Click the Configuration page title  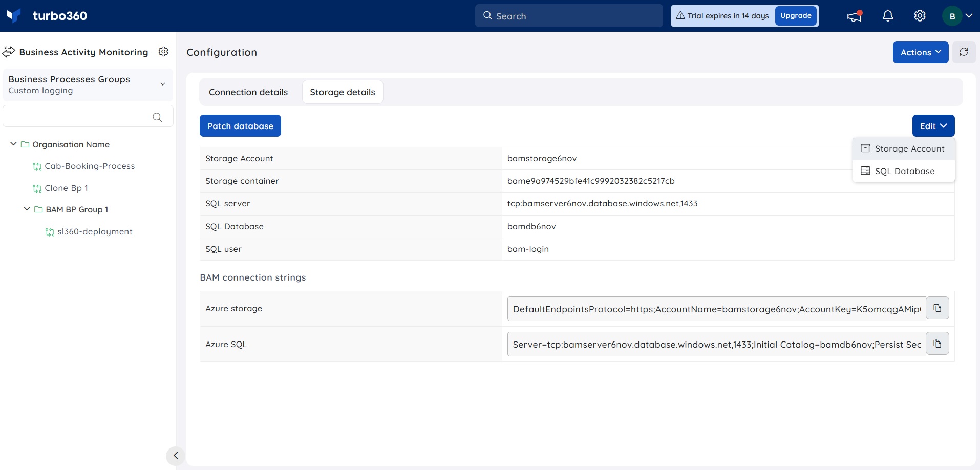(x=222, y=52)
